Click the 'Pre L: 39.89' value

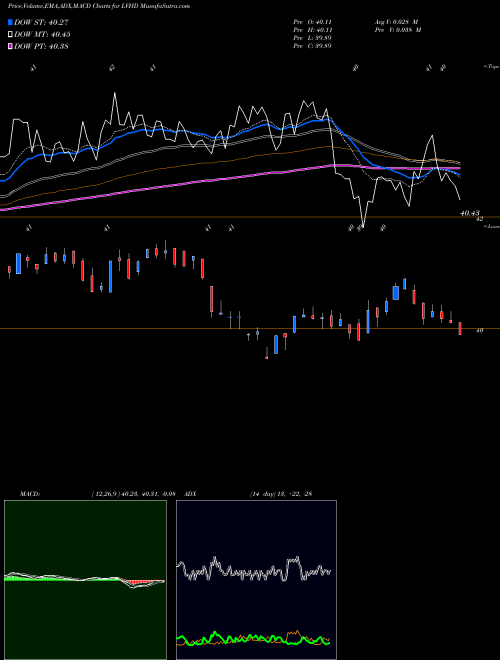(x=312, y=38)
